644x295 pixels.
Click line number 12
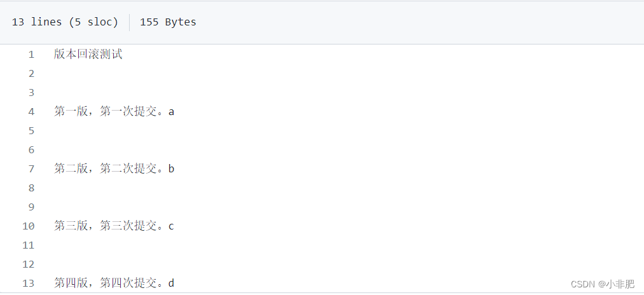tap(29, 264)
